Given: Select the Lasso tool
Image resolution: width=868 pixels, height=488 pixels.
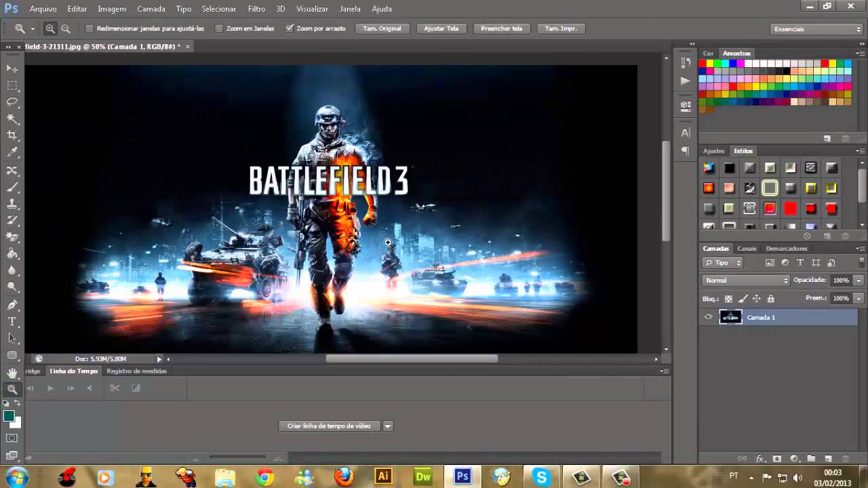Looking at the screenshot, I should 12,102.
